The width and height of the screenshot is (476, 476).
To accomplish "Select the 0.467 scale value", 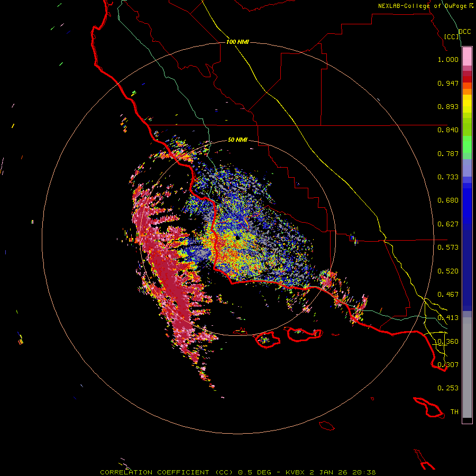I will (448, 295).
